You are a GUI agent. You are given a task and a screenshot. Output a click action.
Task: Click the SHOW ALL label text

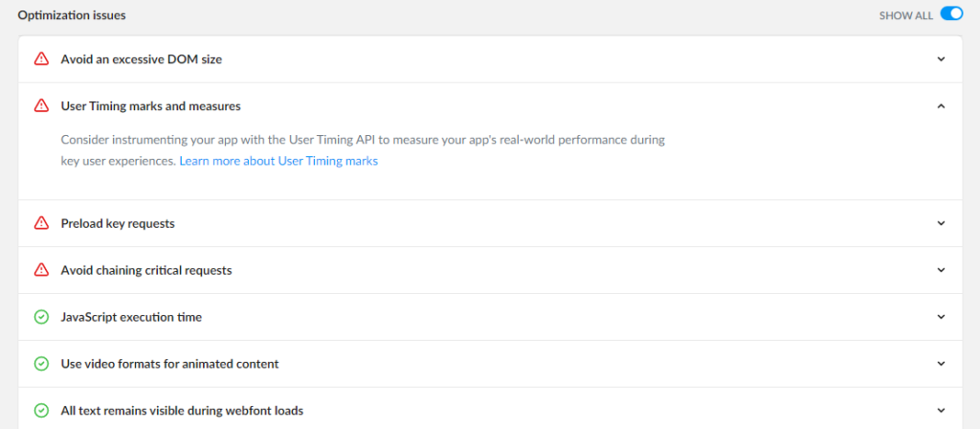(x=905, y=15)
